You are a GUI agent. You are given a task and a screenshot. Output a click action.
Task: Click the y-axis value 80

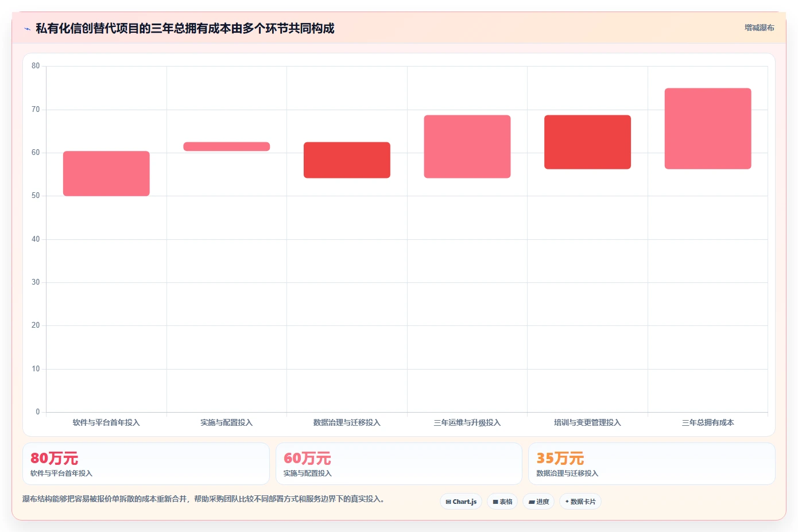point(36,66)
